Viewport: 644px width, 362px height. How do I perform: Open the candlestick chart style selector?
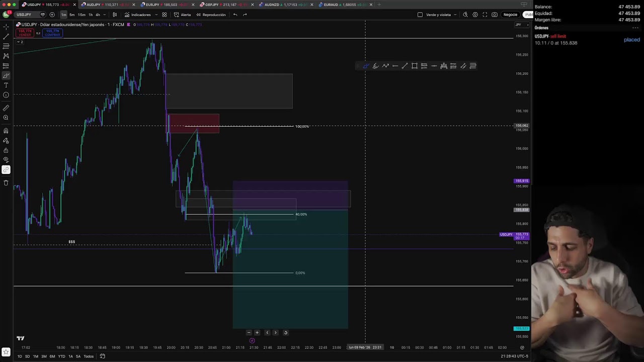point(115,15)
